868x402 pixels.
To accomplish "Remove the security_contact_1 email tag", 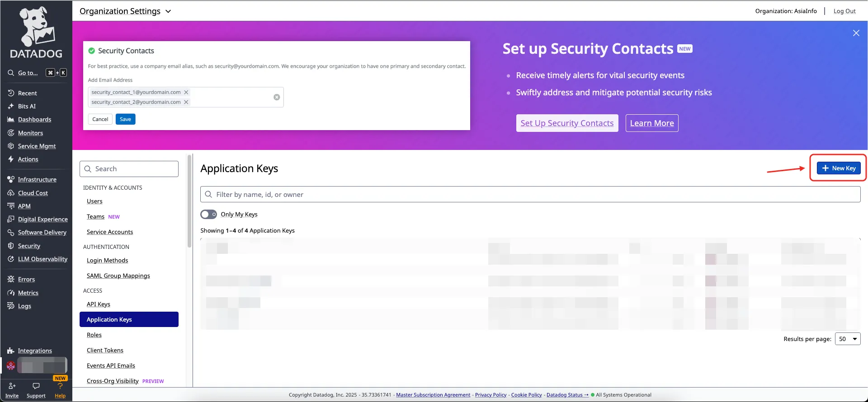I will point(186,92).
